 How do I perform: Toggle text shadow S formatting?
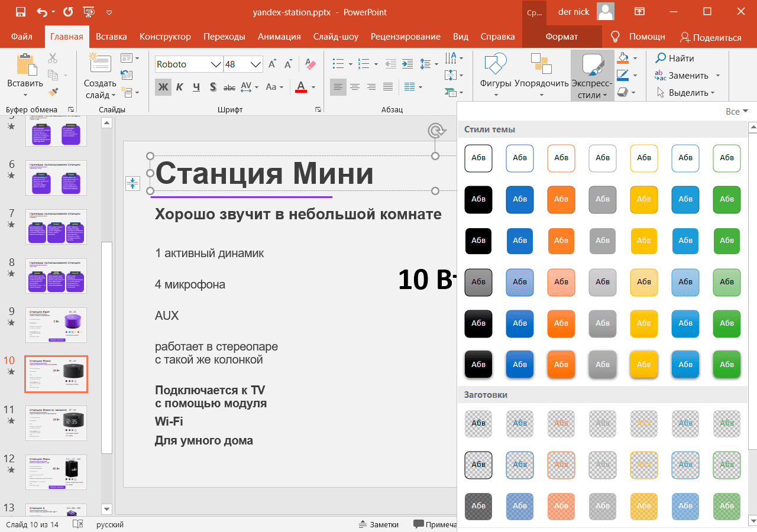(x=213, y=87)
